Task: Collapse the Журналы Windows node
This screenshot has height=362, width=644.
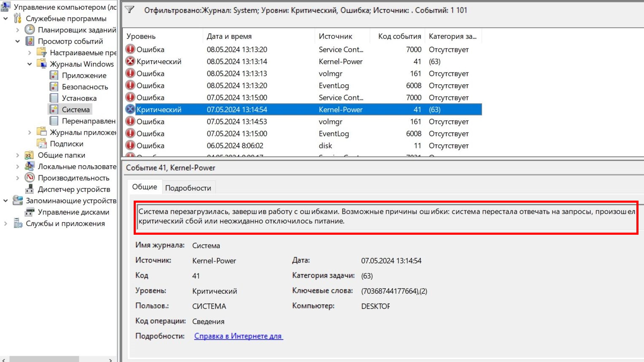Action: coord(30,64)
